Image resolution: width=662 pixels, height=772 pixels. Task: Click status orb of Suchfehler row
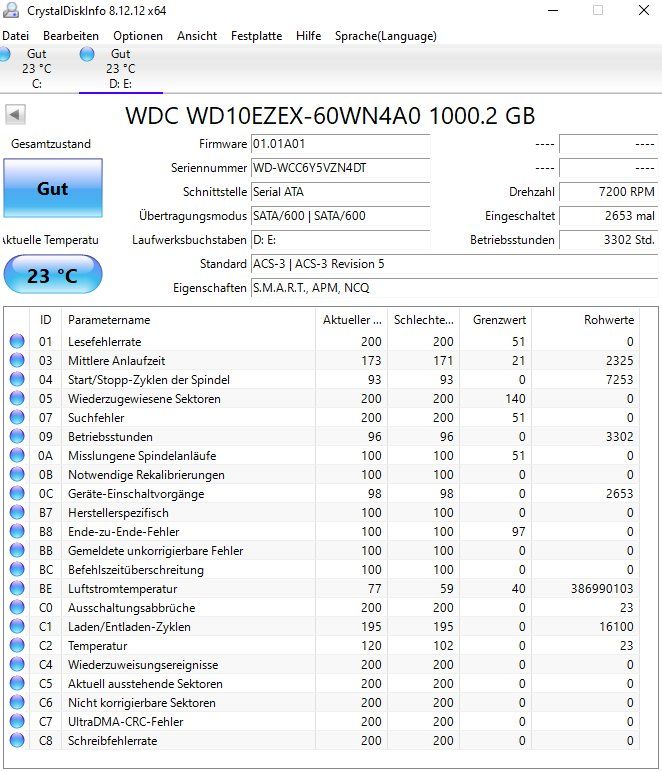point(17,418)
